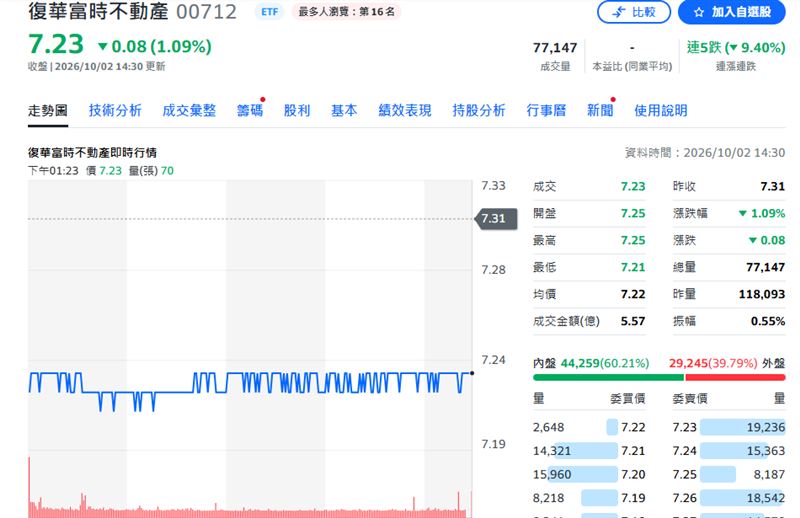Click the ETF badge next to 00712
This screenshot has height=518, width=800.
click(269, 12)
